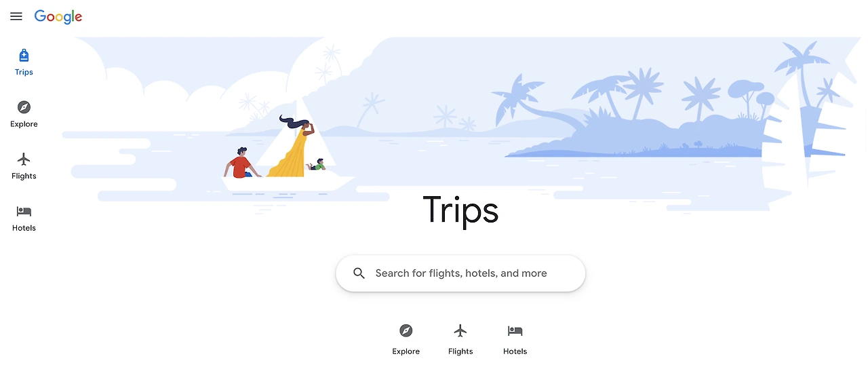The image size is (868, 365).
Task: Select the Flights airplane icon in navigation rail
Action: coord(24,159)
